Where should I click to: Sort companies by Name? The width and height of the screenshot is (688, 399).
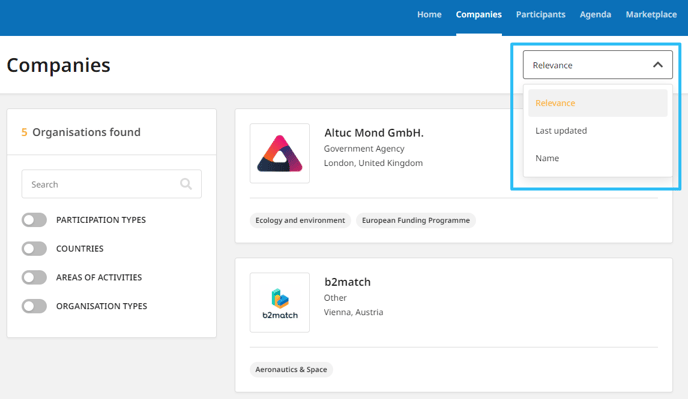point(598,158)
